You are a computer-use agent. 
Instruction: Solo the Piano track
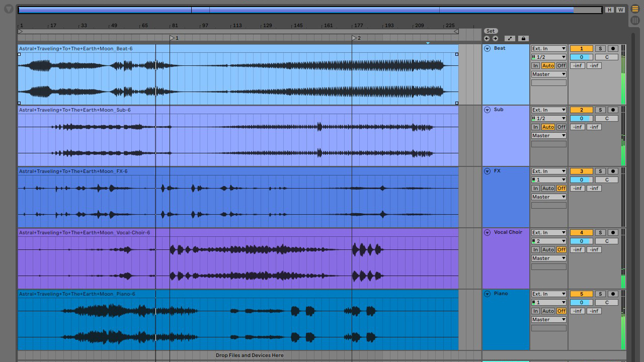coord(600,294)
